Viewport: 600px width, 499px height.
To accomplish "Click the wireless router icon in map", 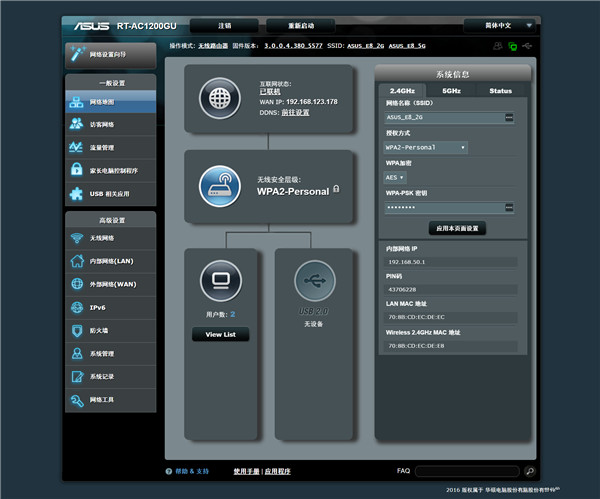I will [x=220, y=186].
